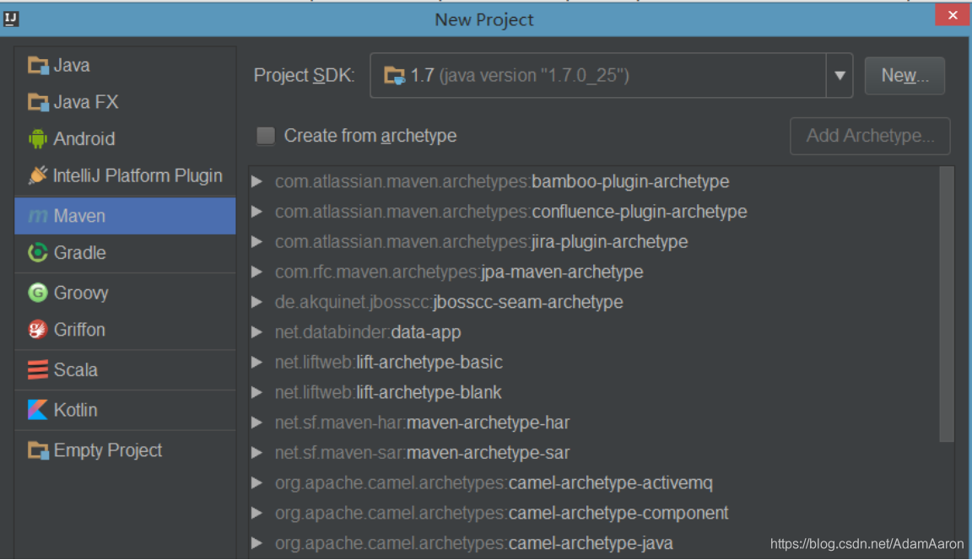Expand maven-archetype-har entry

coord(256,423)
